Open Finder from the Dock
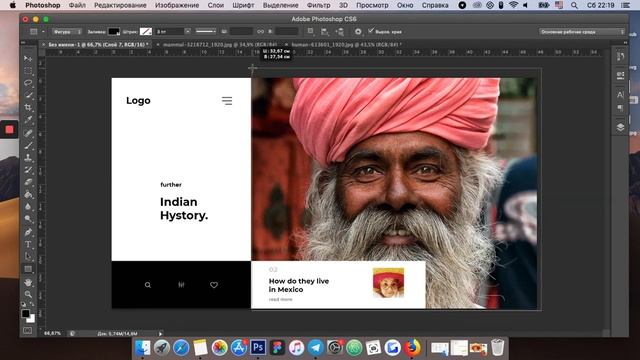Viewport: 640px width, 360px height. pos(142,348)
